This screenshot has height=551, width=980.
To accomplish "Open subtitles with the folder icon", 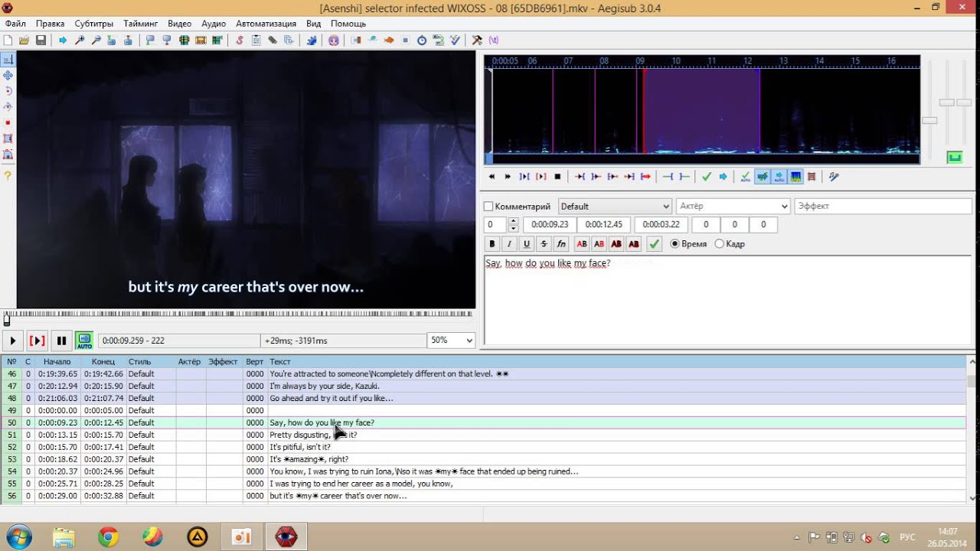I will [24, 40].
